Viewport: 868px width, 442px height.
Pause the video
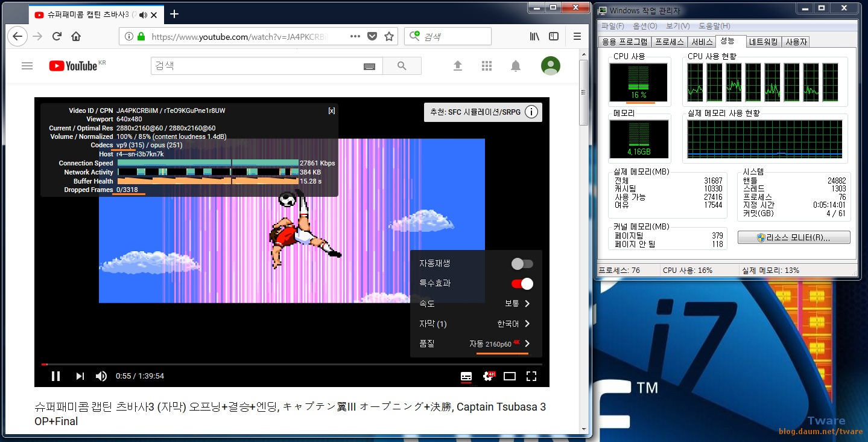coord(55,376)
